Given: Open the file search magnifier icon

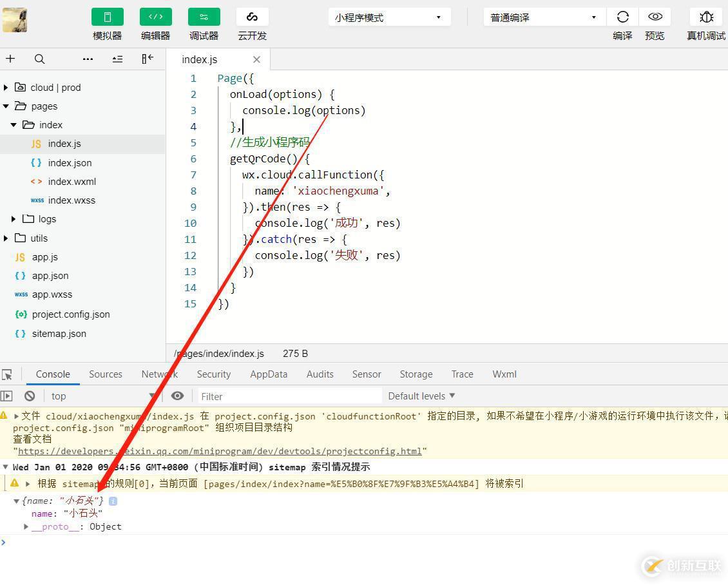Looking at the screenshot, I should 39,59.
